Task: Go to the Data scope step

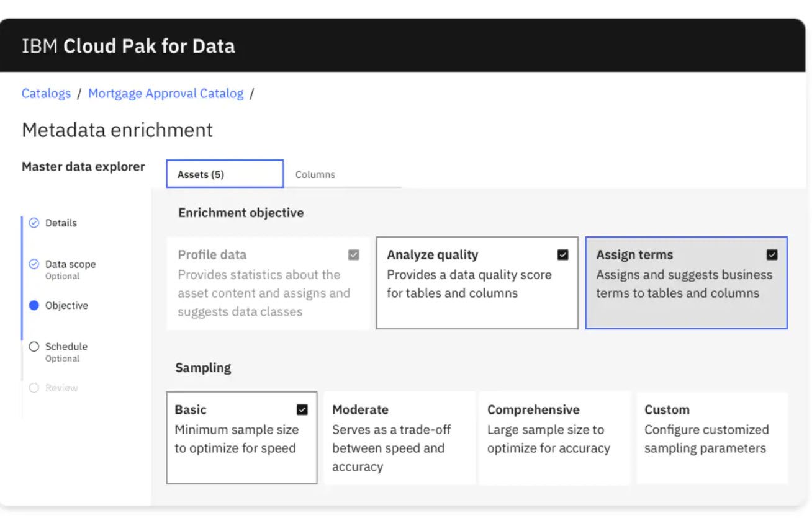Action: (70, 264)
